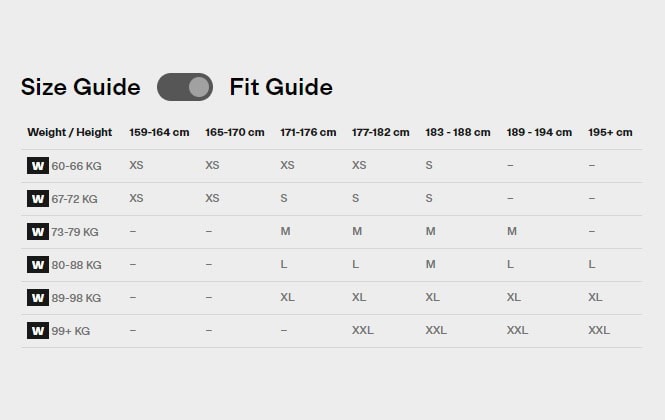Click the W icon beside 67-72 KG
The image size is (665, 420).
[x=38, y=199]
